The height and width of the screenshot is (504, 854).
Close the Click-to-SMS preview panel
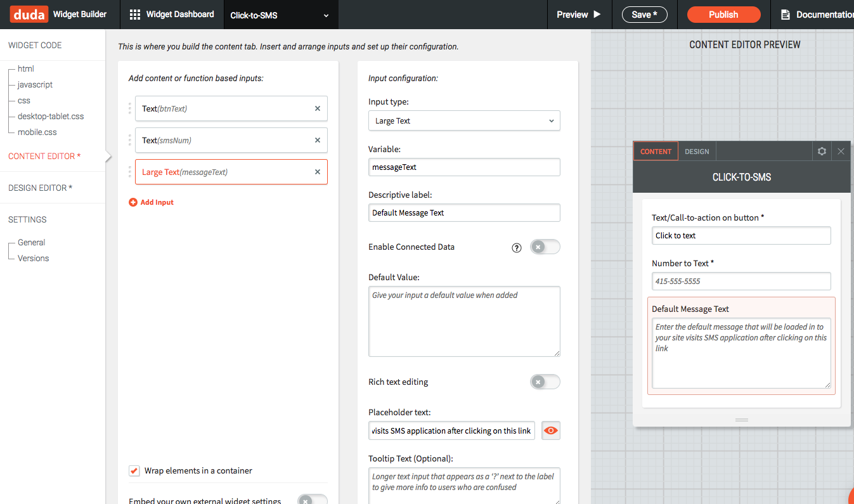841,152
